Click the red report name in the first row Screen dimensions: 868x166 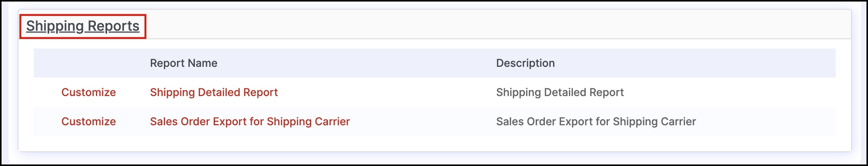coord(214,92)
